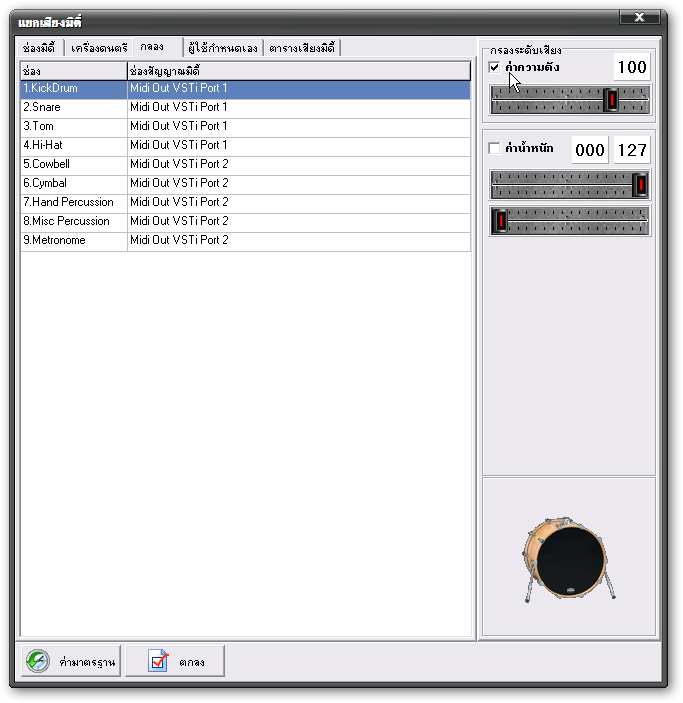Viewport: 683px width, 703px height.
Task: Select the 5.Cowbell row
Action: coord(245,164)
